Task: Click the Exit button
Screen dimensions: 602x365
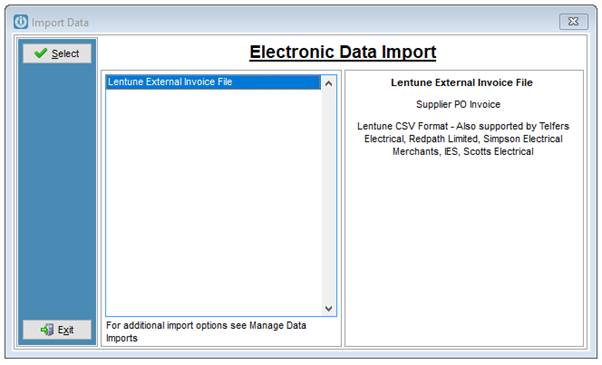Action: (57, 330)
